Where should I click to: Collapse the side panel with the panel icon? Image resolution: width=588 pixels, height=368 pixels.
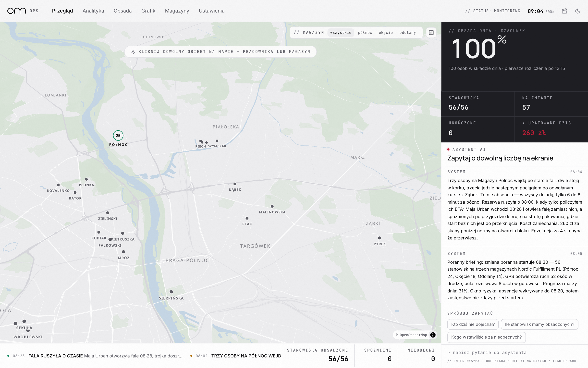tap(431, 32)
